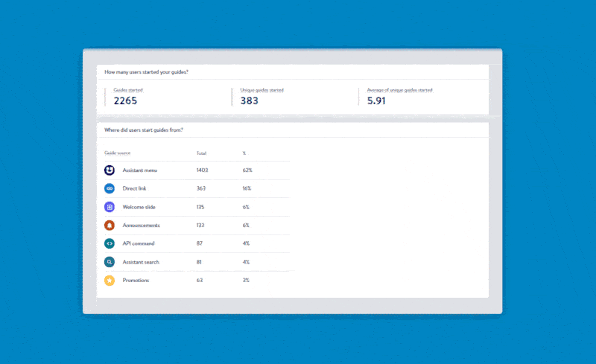Click the 62% value for Assistant menu
The width and height of the screenshot is (596, 364).
(247, 170)
